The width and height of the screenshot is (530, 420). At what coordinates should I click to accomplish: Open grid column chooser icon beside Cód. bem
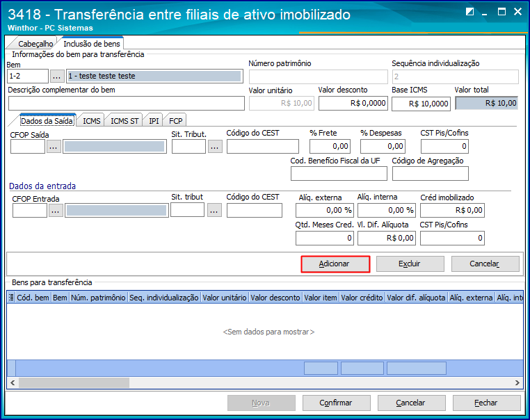coord(11,298)
